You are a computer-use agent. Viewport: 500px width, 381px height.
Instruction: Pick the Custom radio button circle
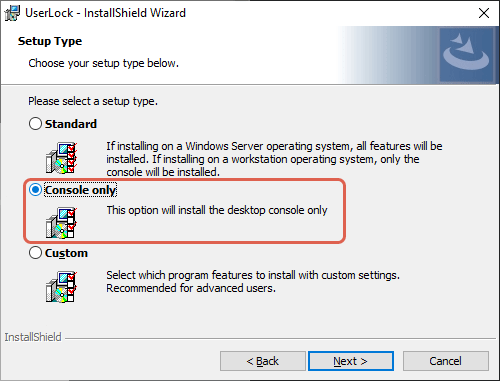35,253
